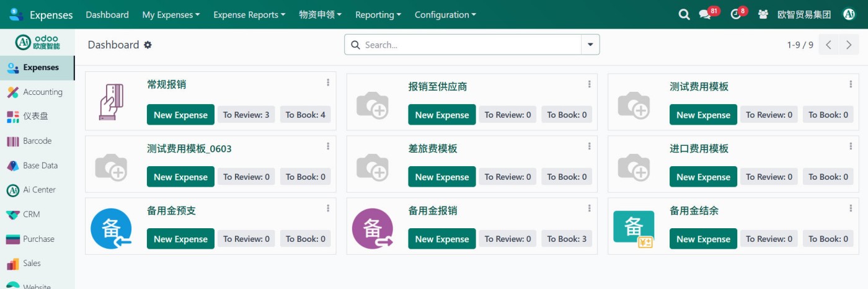The image size is (868, 289).
Task: Click the 备用金预支 card title
Action: click(x=171, y=211)
